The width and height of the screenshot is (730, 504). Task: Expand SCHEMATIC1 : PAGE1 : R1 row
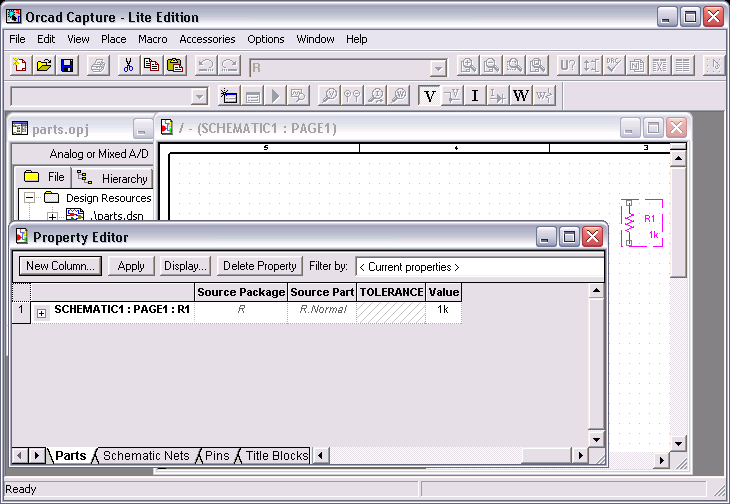pos(41,313)
